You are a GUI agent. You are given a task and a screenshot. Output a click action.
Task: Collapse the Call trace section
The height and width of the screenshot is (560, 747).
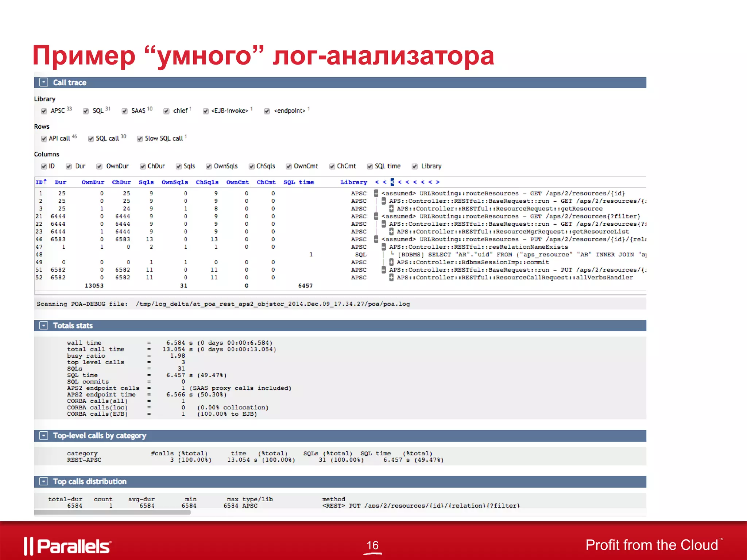pyautogui.click(x=44, y=82)
